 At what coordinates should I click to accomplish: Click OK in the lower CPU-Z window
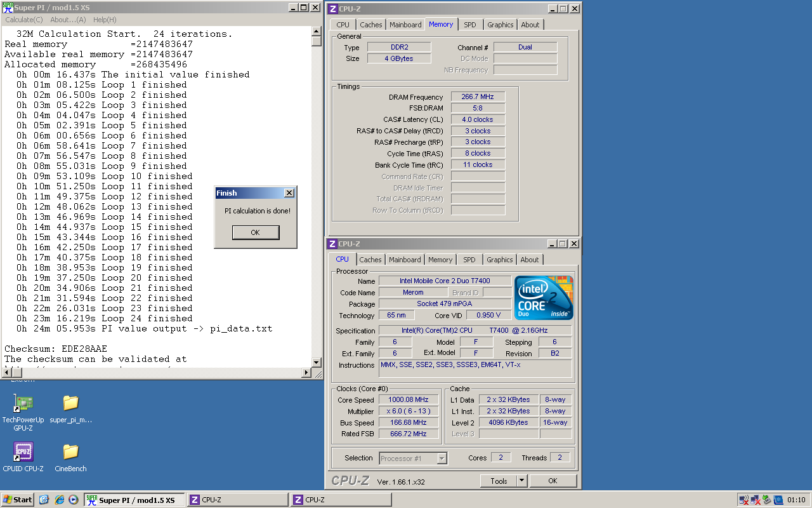[x=553, y=481]
